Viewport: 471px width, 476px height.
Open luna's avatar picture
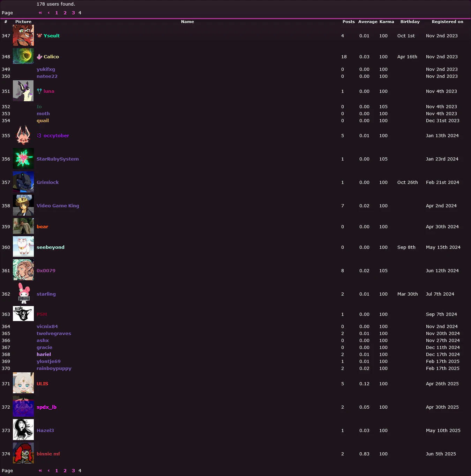pos(23,91)
